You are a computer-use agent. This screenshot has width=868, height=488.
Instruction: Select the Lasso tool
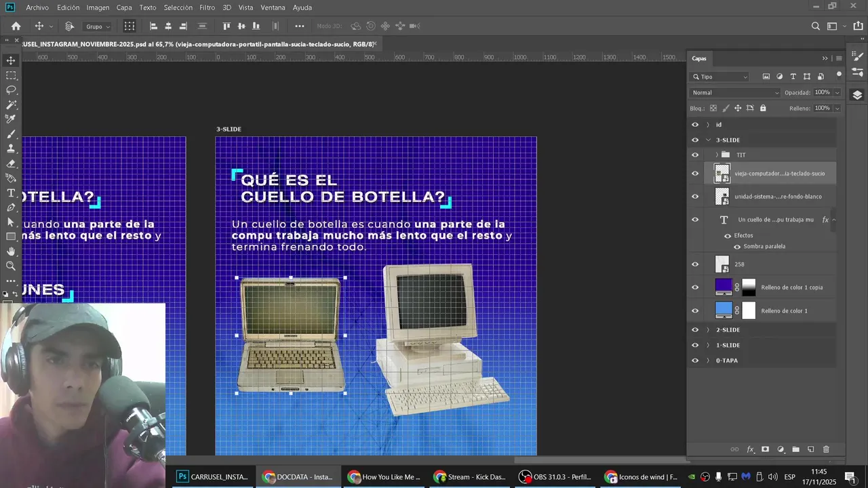click(x=11, y=90)
